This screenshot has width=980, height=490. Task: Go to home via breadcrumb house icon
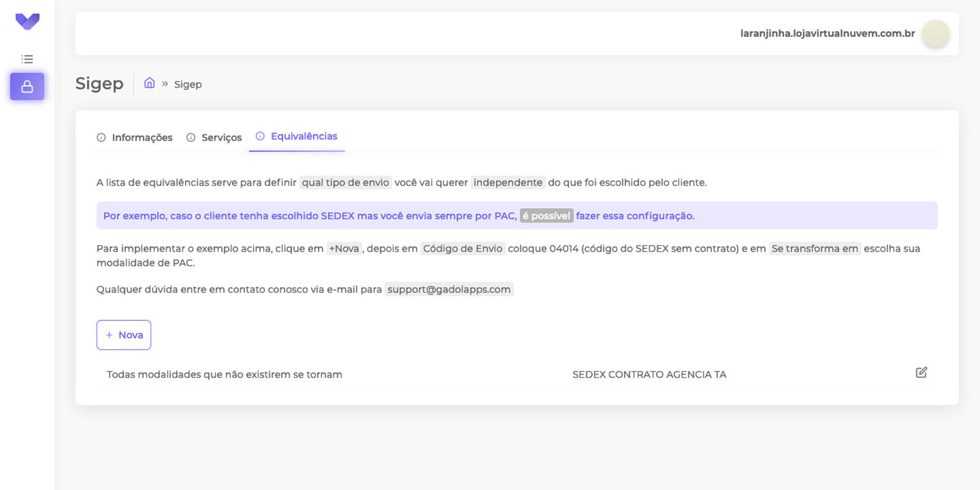[x=149, y=83]
